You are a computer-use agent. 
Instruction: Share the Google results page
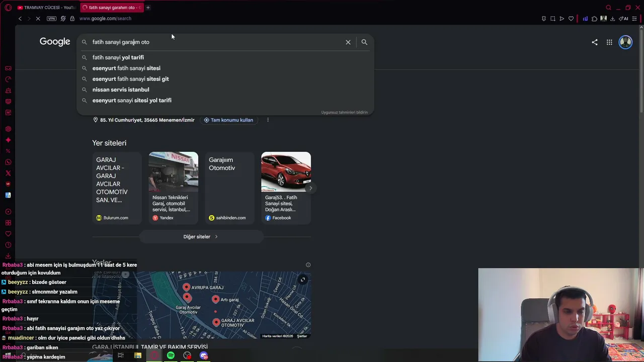click(x=595, y=42)
